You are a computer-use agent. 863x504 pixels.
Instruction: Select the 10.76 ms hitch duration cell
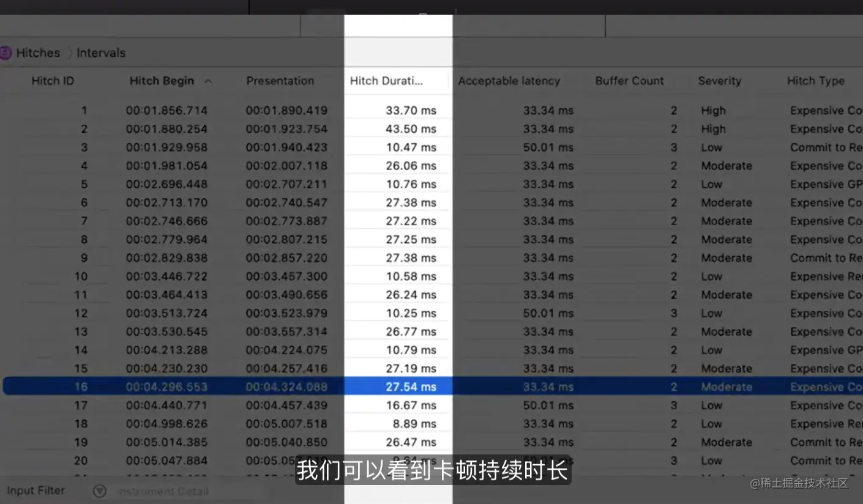(411, 184)
